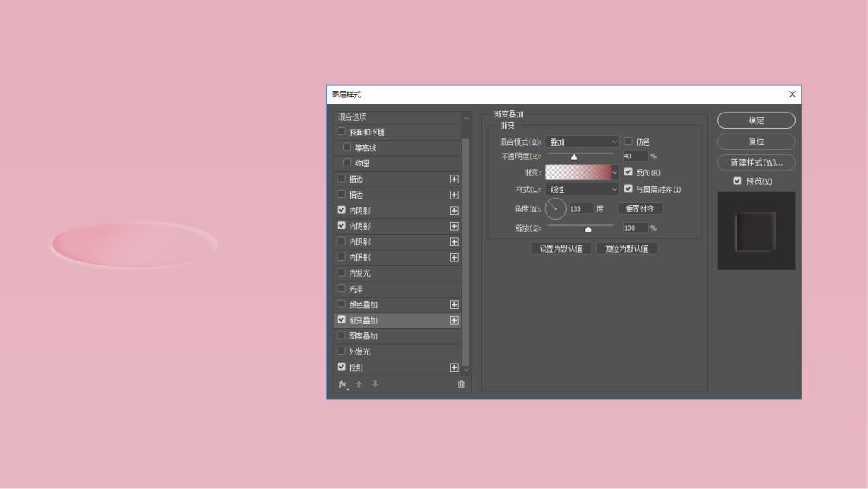Click the plus icon on the last 内阴影 row
Screen dimensions: 868x489
pyautogui.click(x=454, y=257)
